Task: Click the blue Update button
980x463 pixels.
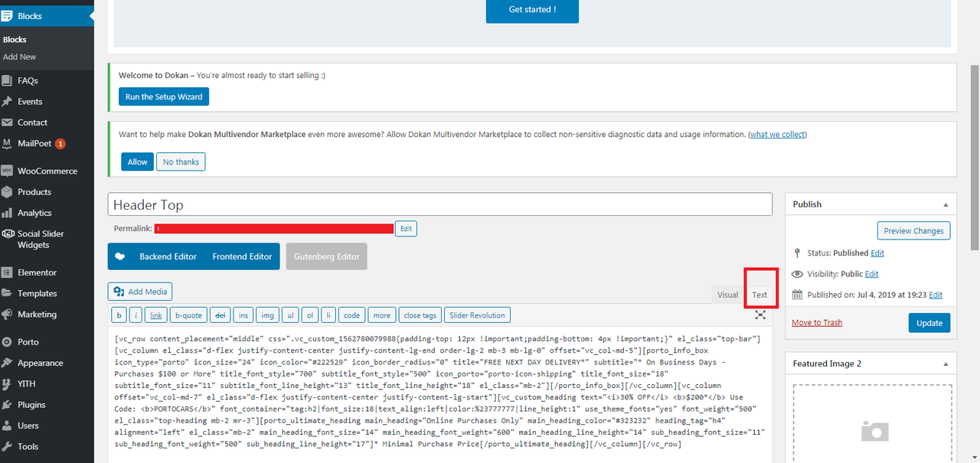Action: [x=929, y=323]
